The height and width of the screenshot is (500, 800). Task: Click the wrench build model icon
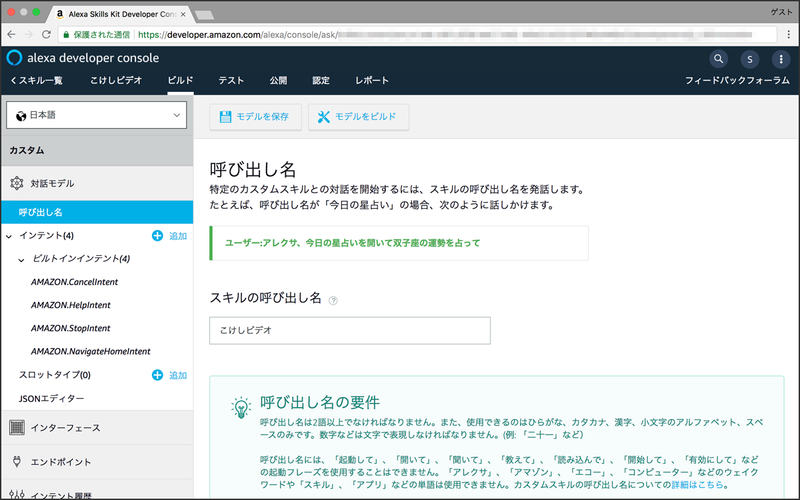[x=323, y=117]
